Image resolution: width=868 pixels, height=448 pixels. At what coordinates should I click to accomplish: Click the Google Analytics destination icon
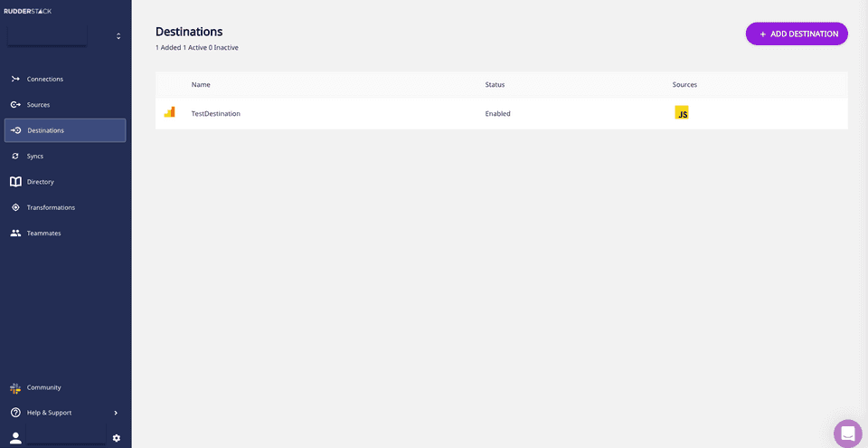169,112
